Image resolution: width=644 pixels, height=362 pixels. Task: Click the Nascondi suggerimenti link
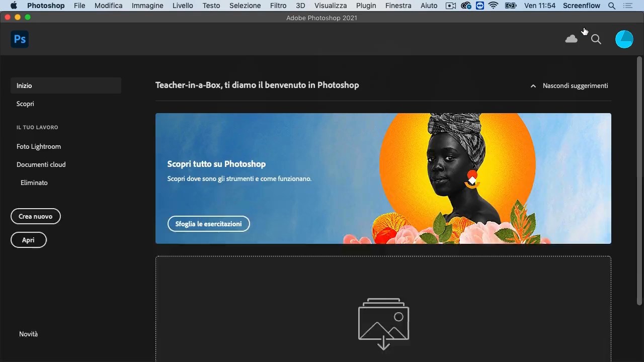click(576, 86)
